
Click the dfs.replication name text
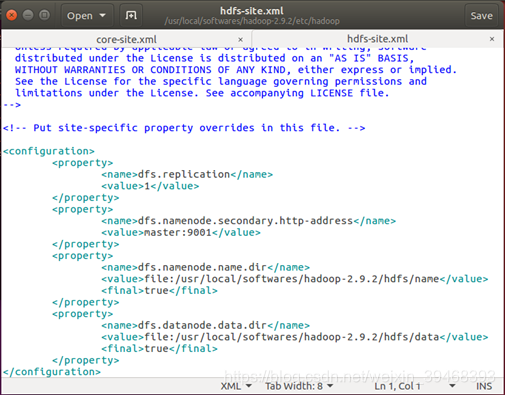184,174
